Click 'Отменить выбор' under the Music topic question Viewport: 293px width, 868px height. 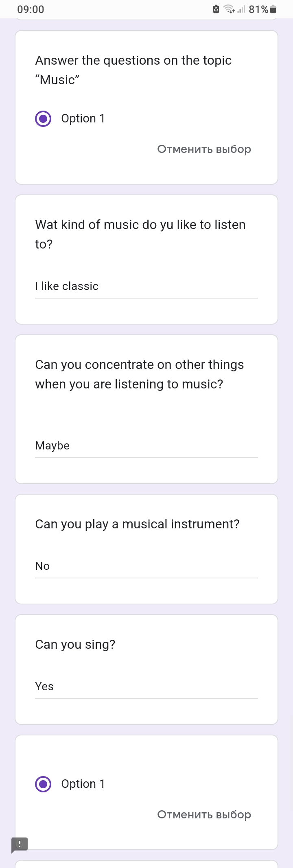click(x=204, y=149)
